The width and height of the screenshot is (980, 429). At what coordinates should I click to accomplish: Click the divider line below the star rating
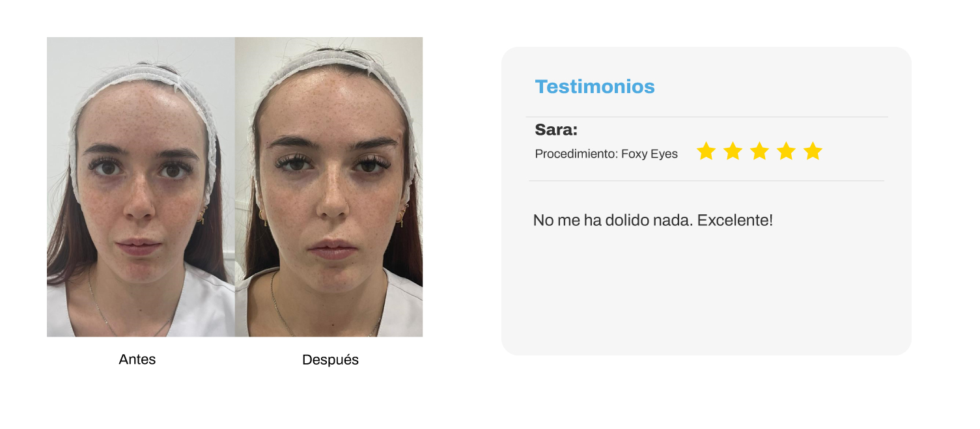[x=706, y=180]
